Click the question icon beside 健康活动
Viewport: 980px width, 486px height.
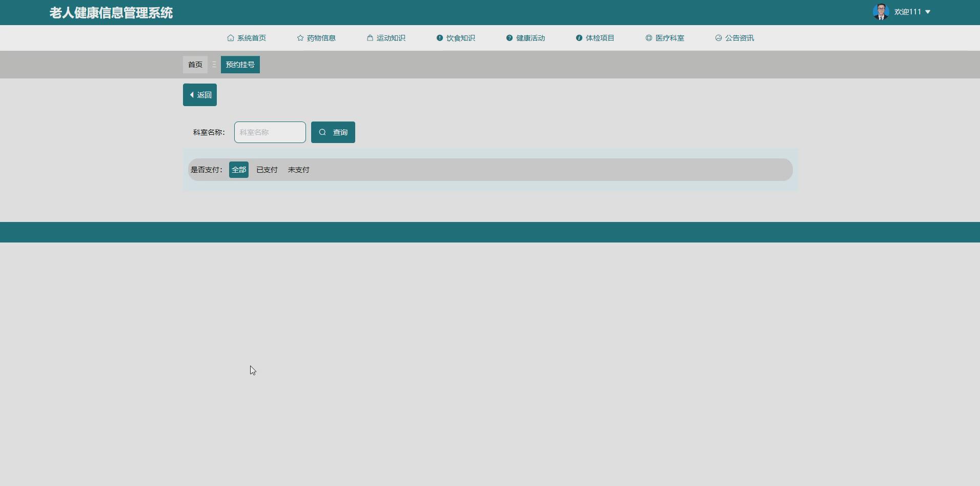[x=509, y=38]
